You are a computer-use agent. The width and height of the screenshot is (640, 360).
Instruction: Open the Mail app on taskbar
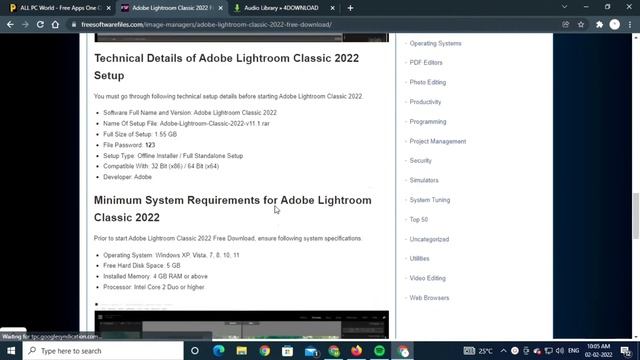[311, 351]
